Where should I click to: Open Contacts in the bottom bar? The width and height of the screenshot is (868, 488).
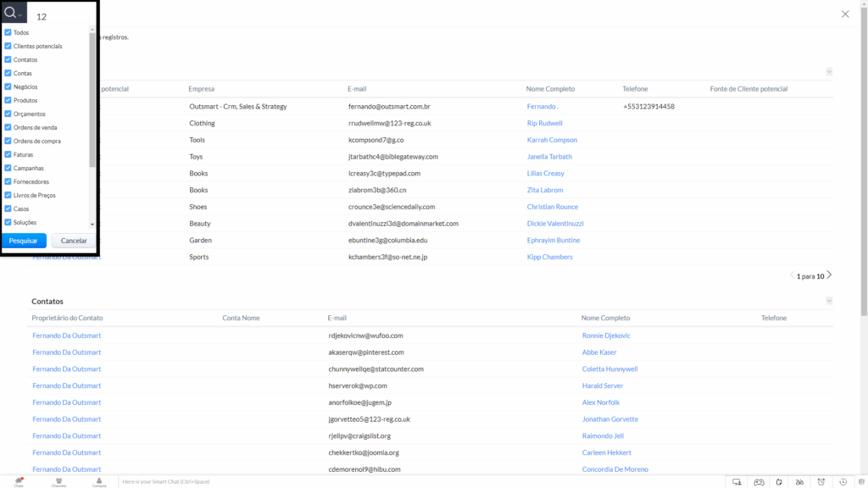tap(99, 482)
